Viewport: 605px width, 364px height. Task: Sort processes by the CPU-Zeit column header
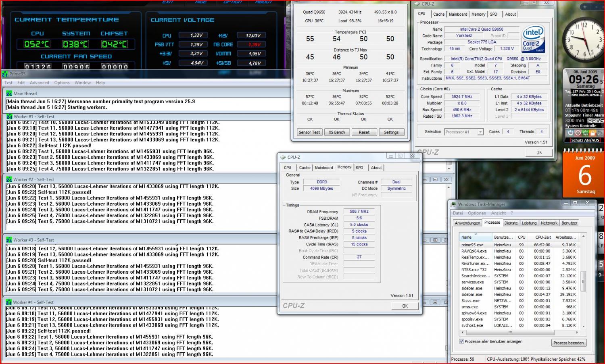tap(540, 237)
